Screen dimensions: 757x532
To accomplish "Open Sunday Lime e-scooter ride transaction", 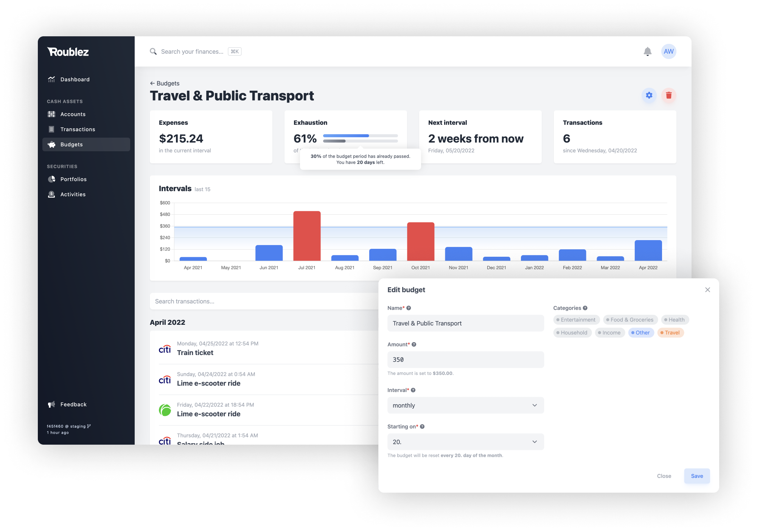I will pyautogui.click(x=269, y=379).
